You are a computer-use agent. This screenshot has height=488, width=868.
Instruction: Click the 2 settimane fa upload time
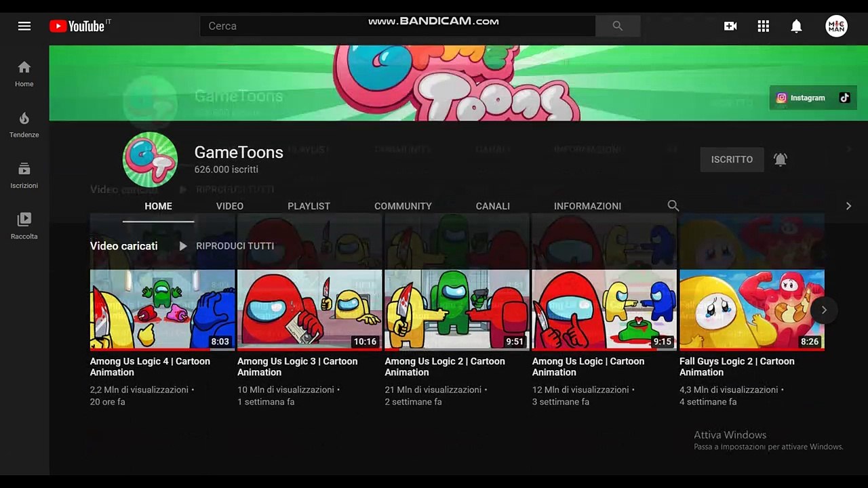coord(413,402)
